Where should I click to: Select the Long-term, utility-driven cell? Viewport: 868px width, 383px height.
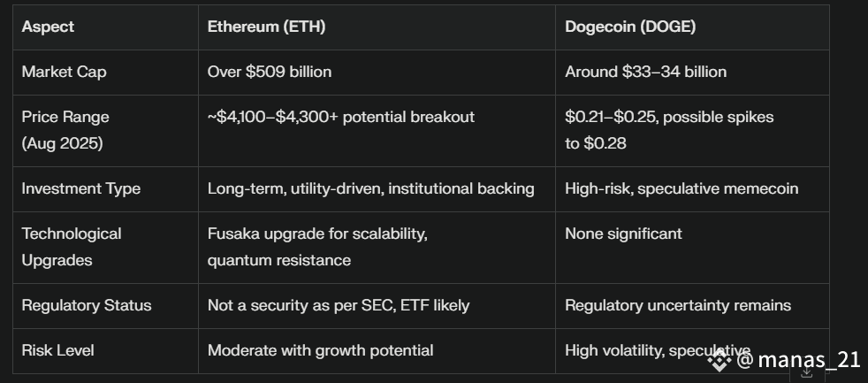click(371, 189)
